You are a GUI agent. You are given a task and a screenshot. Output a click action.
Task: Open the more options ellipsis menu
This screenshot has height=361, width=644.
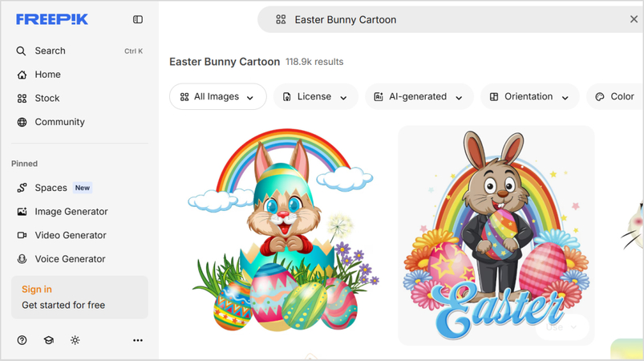[138, 340]
